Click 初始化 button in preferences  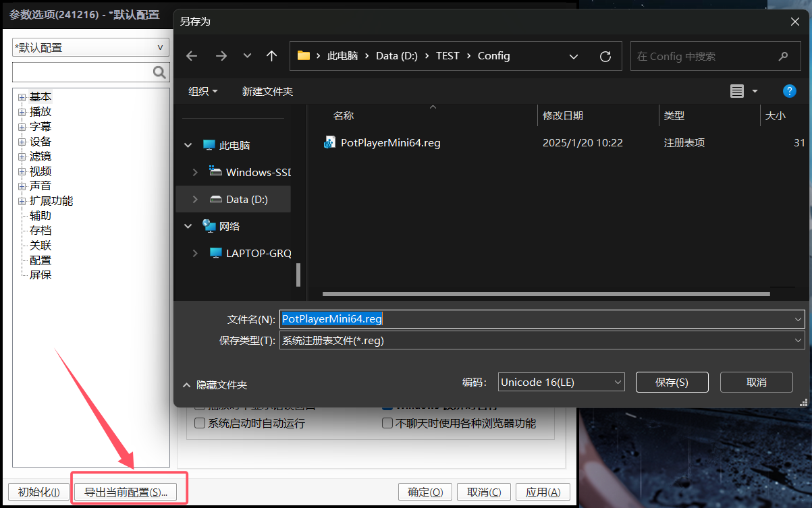point(38,492)
